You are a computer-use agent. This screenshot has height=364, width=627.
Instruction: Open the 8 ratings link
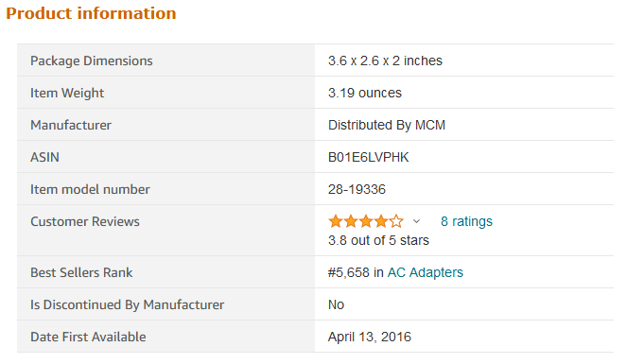[466, 221]
